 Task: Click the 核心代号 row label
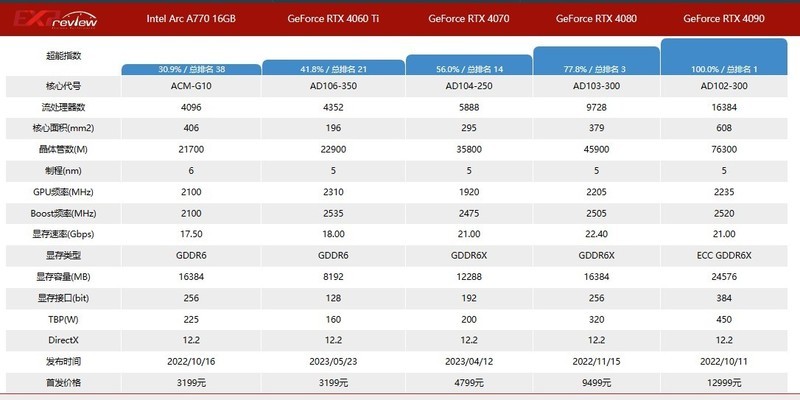point(63,86)
